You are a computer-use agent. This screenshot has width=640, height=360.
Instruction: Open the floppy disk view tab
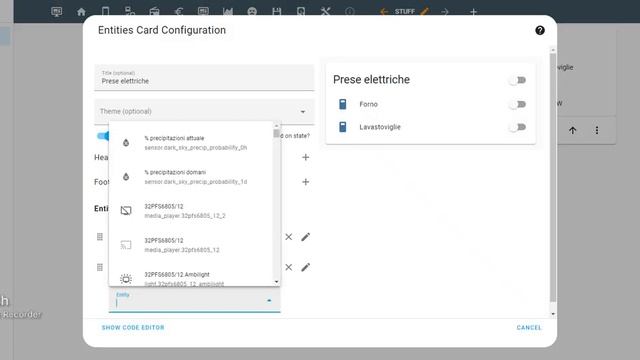[x=277, y=12]
